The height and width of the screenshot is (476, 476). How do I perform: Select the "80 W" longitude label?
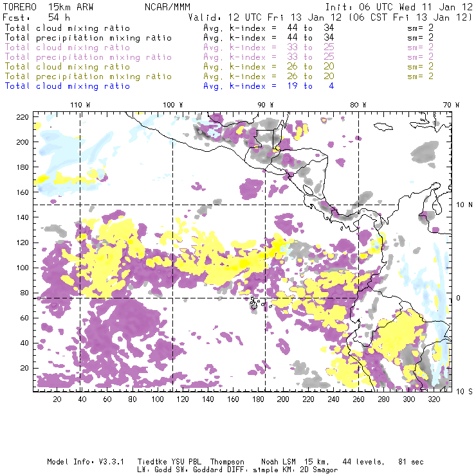pos(358,105)
